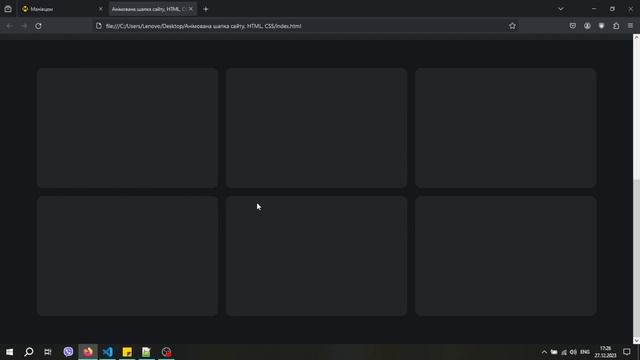
Task: Open battery status in system tray
Action: tap(554, 352)
